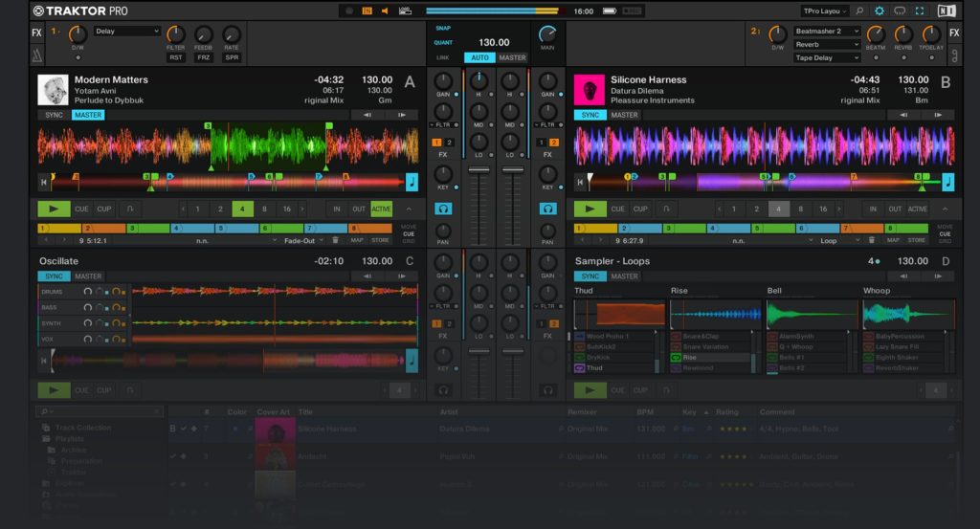Click the battery indicator in header
This screenshot has height=529, width=980.
[x=610, y=11]
